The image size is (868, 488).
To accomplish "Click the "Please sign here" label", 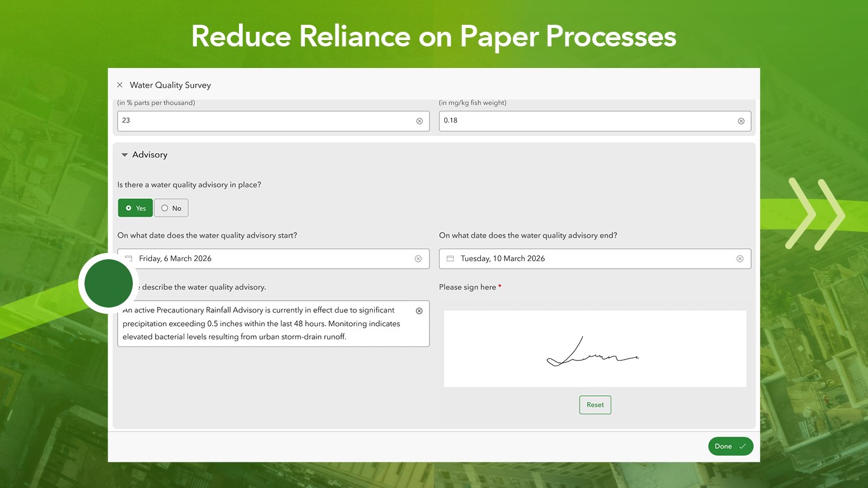I will 468,287.
